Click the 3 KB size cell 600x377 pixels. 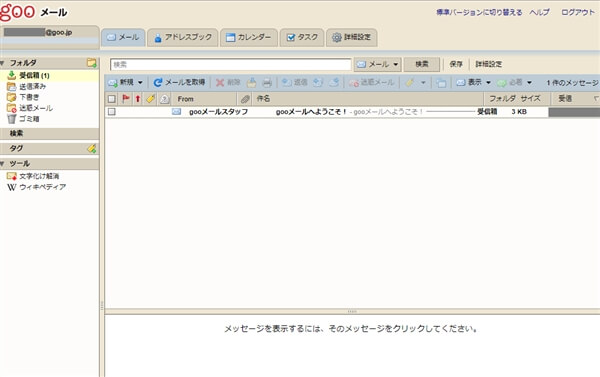pyautogui.click(x=519, y=112)
